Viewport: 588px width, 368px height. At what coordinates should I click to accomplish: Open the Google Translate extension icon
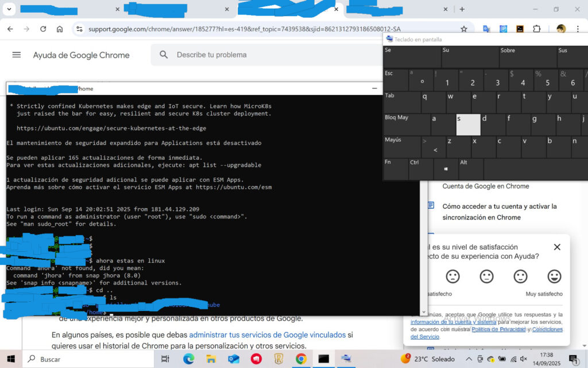pyautogui.click(x=486, y=29)
